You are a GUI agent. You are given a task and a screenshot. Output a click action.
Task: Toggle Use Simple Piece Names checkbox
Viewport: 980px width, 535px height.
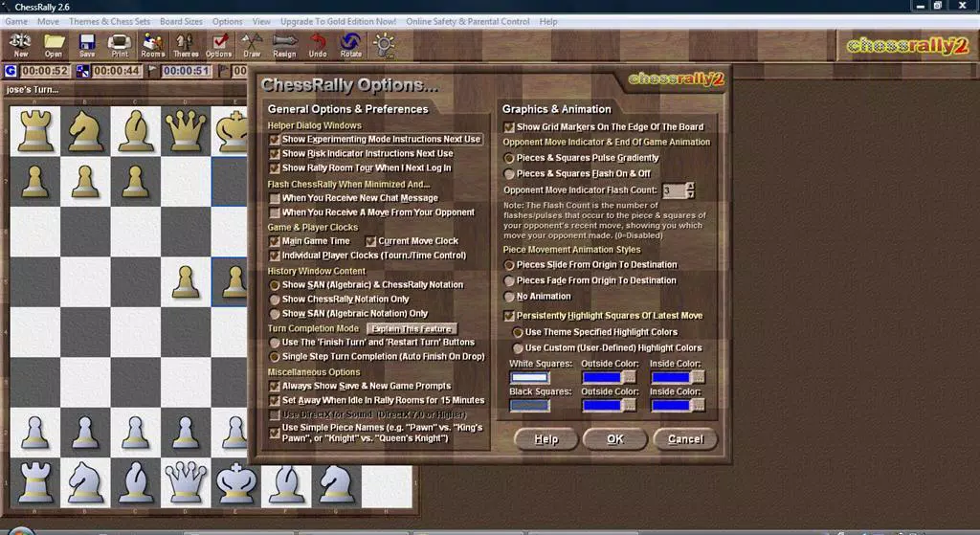click(x=275, y=433)
